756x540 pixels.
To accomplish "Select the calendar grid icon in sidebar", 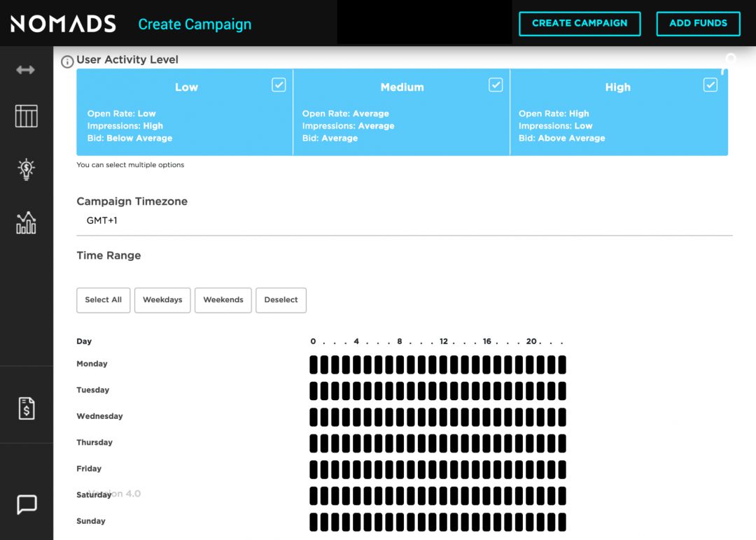I will [26, 116].
